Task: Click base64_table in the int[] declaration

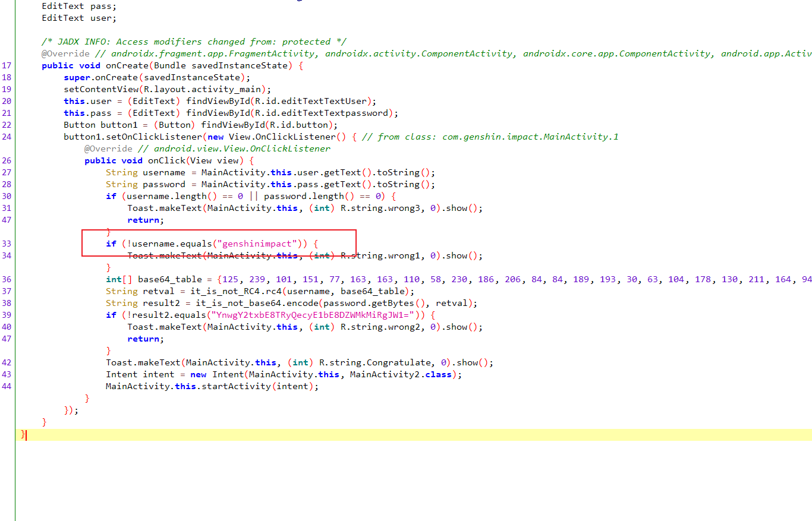Action: click(169, 279)
